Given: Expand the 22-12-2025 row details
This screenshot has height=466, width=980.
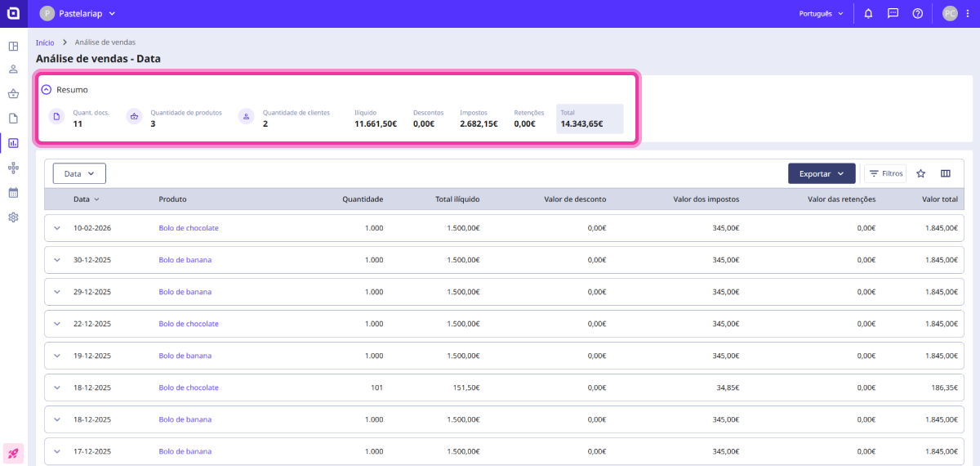Looking at the screenshot, I should tap(57, 324).
